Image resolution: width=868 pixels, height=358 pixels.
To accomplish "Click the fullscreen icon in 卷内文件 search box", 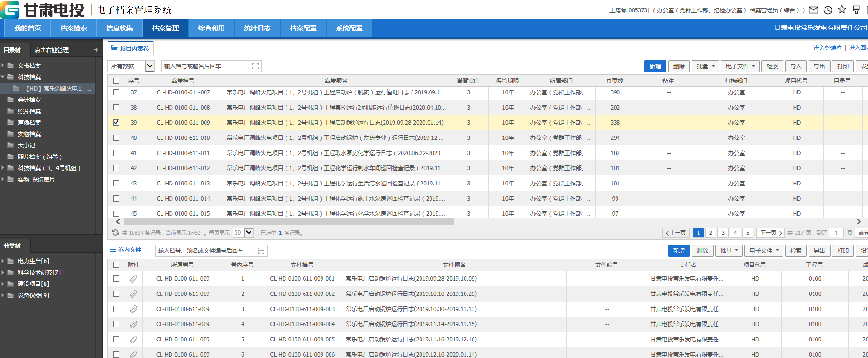I will click(261, 250).
